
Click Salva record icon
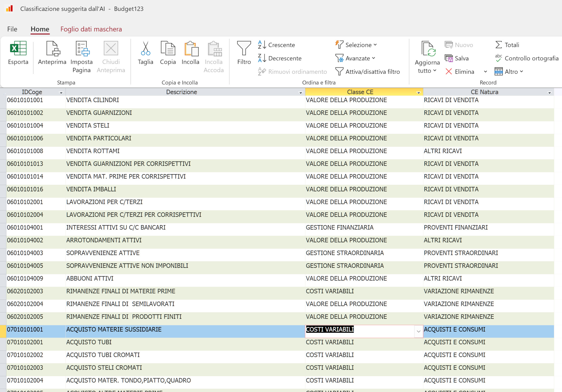(449, 58)
